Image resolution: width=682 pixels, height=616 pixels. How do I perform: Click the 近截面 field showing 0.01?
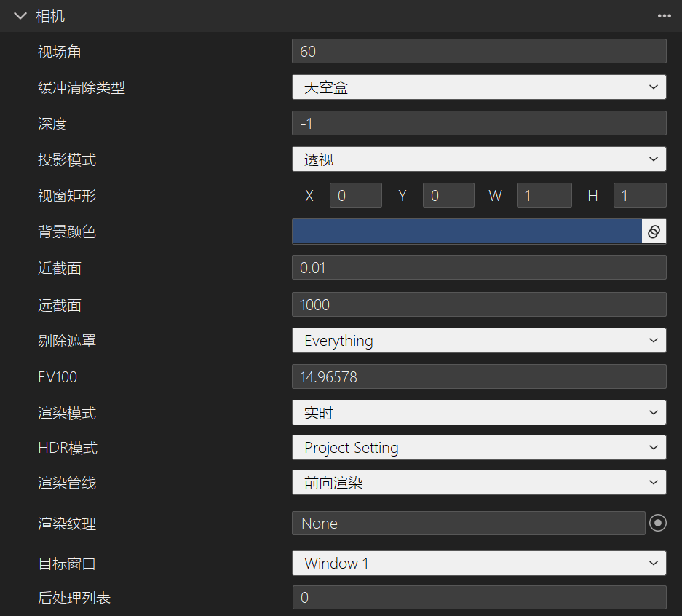point(479,267)
